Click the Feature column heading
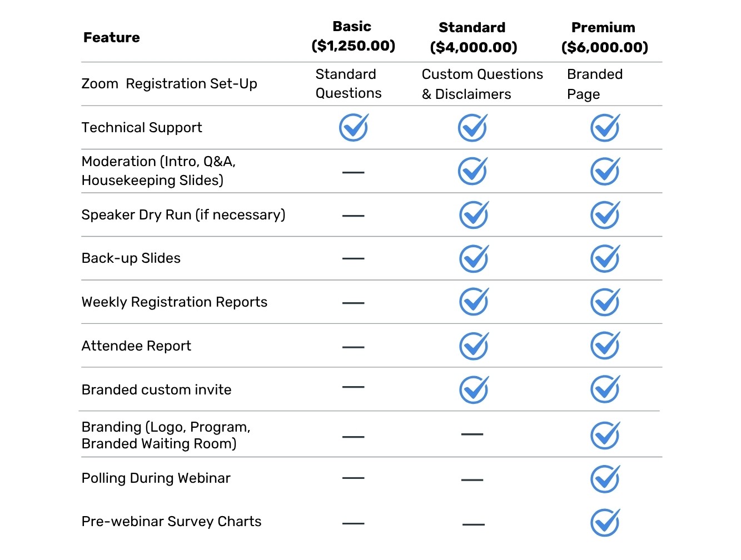The height and width of the screenshot is (560, 741). click(x=112, y=38)
